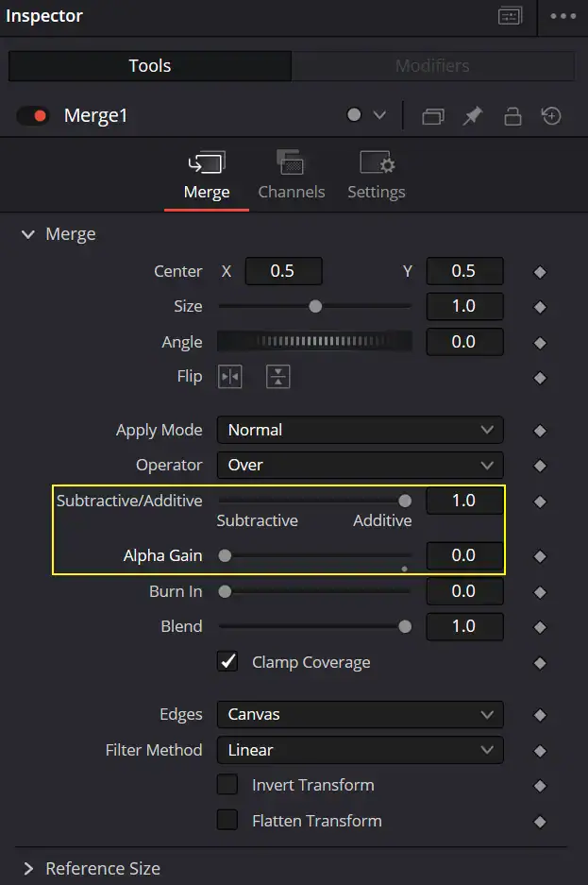Click the Alpha Gain value field
The image size is (588, 885).
pos(464,555)
